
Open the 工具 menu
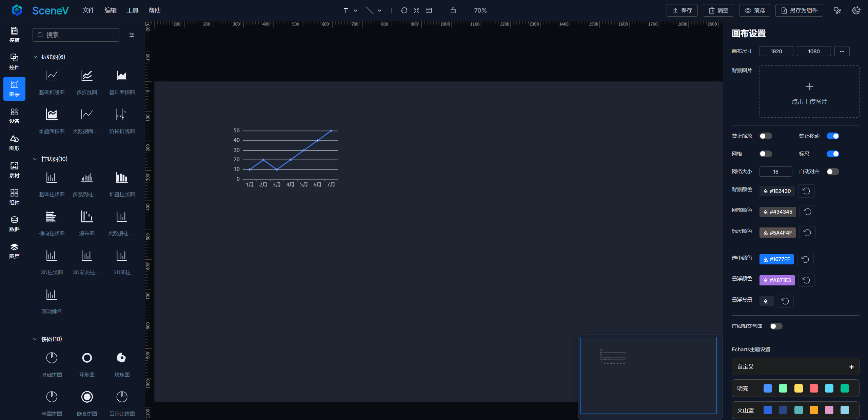point(132,11)
